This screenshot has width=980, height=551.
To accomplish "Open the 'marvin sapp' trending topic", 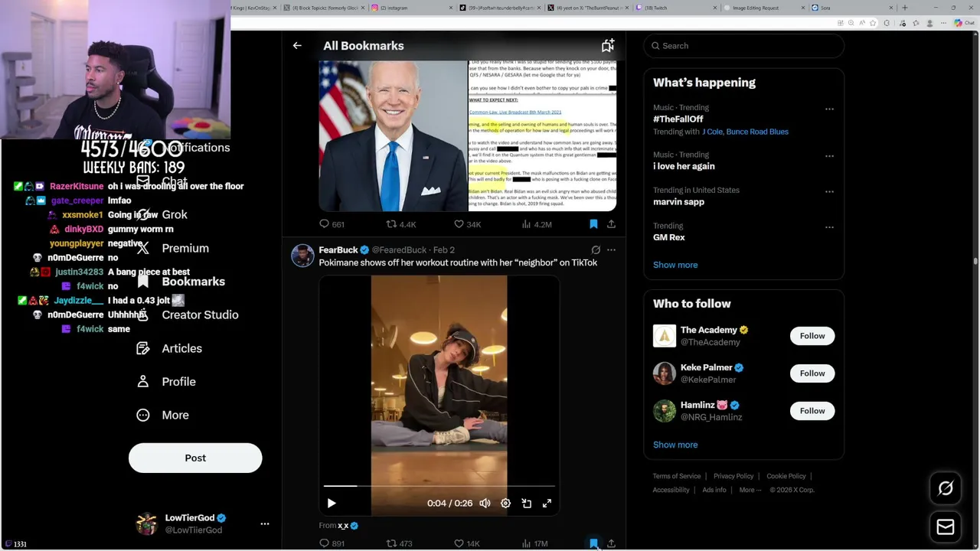I will (x=678, y=202).
